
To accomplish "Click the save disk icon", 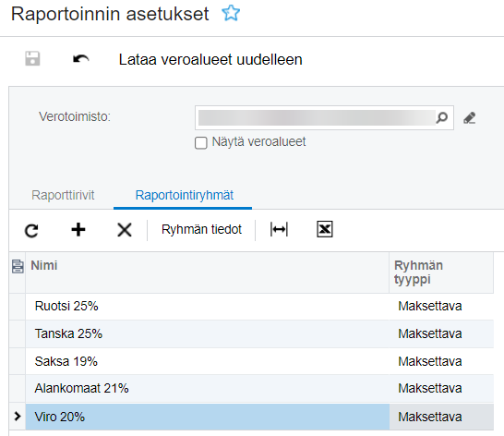I will [32, 58].
